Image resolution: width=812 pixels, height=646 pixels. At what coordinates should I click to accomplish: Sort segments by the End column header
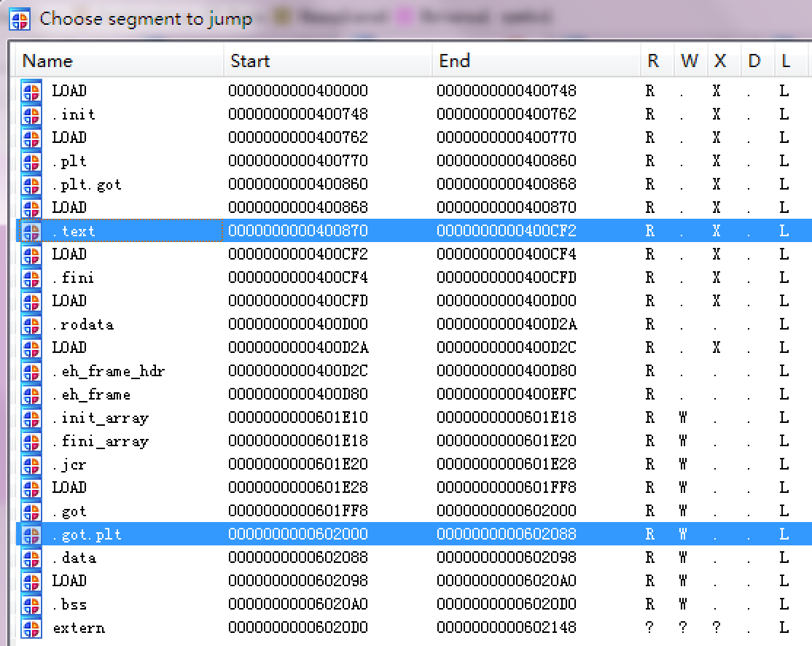click(x=536, y=61)
